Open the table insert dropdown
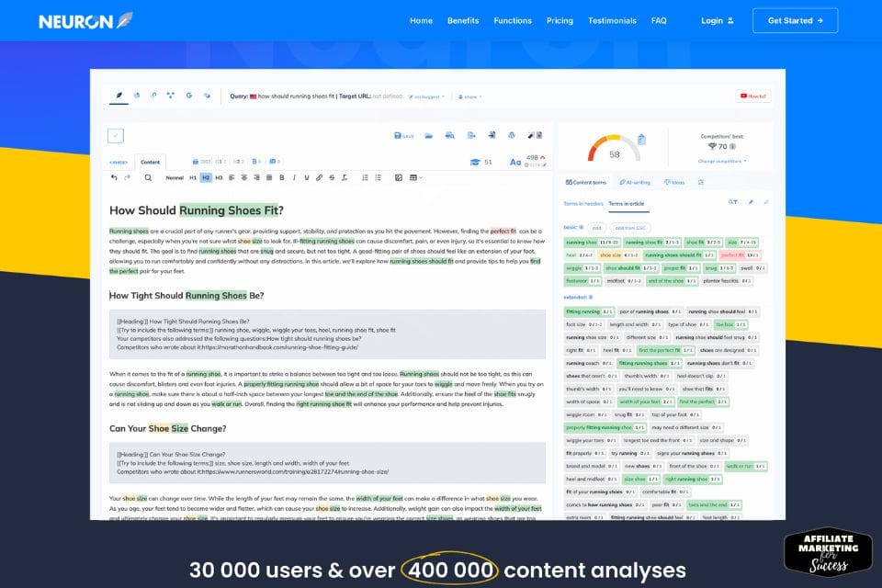 [x=415, y=177]
